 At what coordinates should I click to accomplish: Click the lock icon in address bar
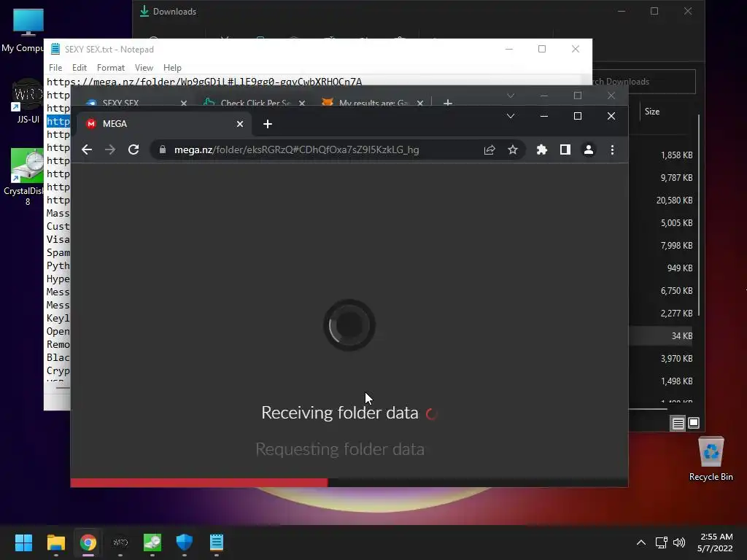[163, 150]
